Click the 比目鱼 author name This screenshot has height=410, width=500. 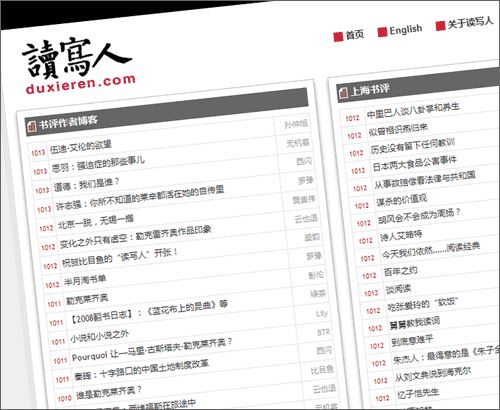(x=322, y=370)
